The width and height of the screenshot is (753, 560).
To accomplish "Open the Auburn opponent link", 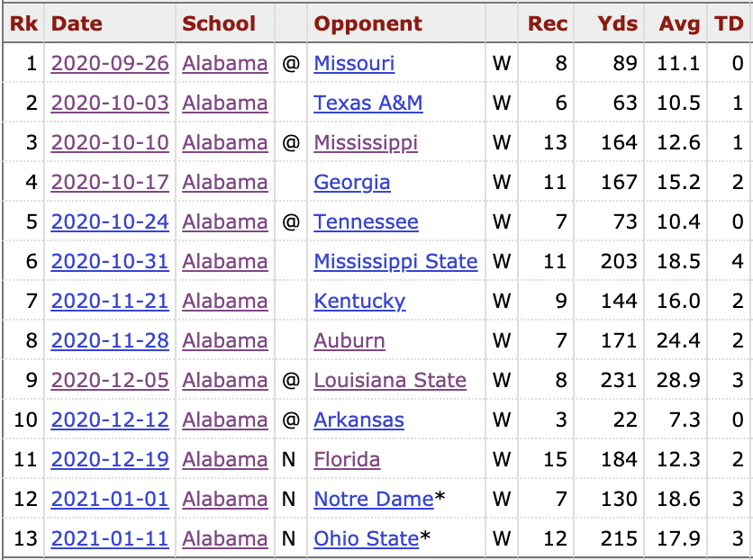I will click(x=349, y=341).
